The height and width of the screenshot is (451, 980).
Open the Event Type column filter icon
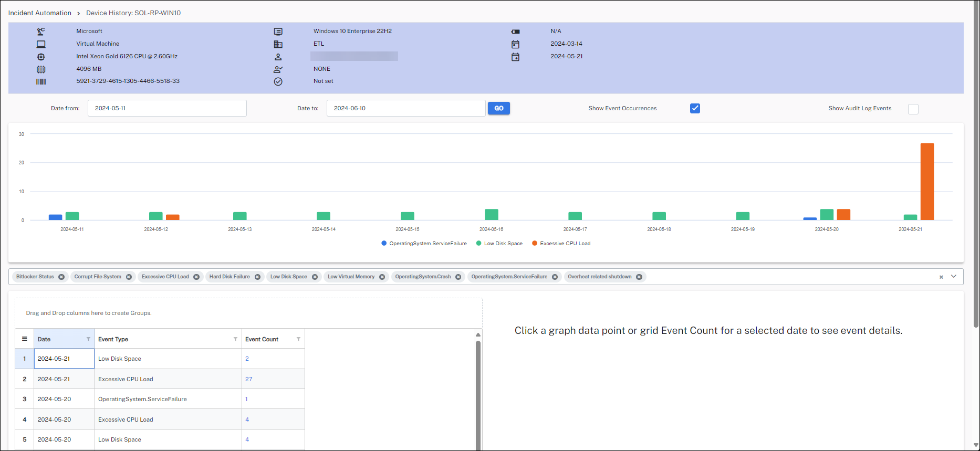pos(235,339)
